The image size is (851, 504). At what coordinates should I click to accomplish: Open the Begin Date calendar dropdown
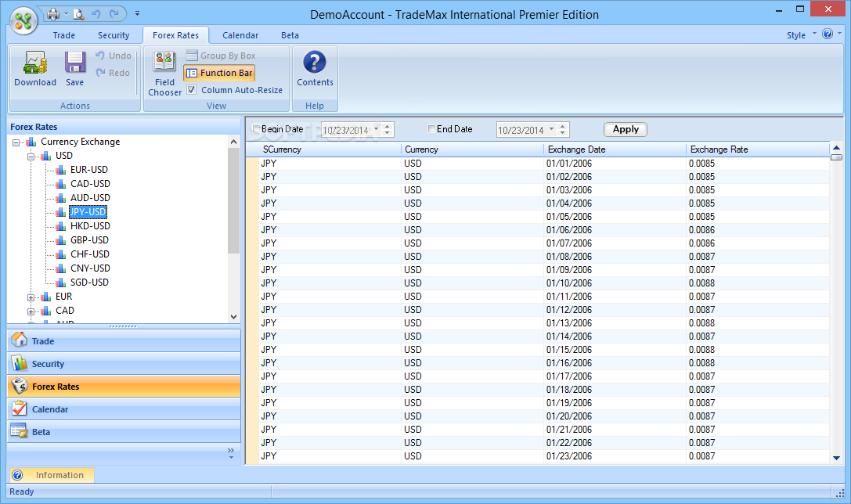pyautogui.click(x=377, y=129)
